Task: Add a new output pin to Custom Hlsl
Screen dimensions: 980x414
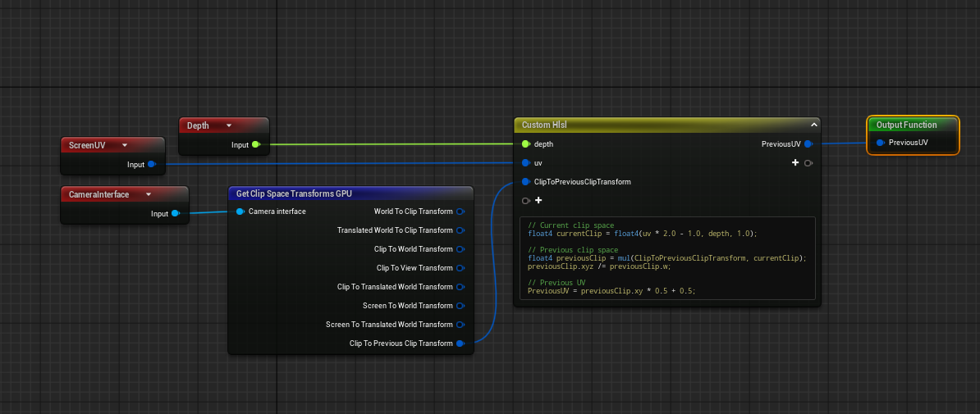Action: pos(795,163)
